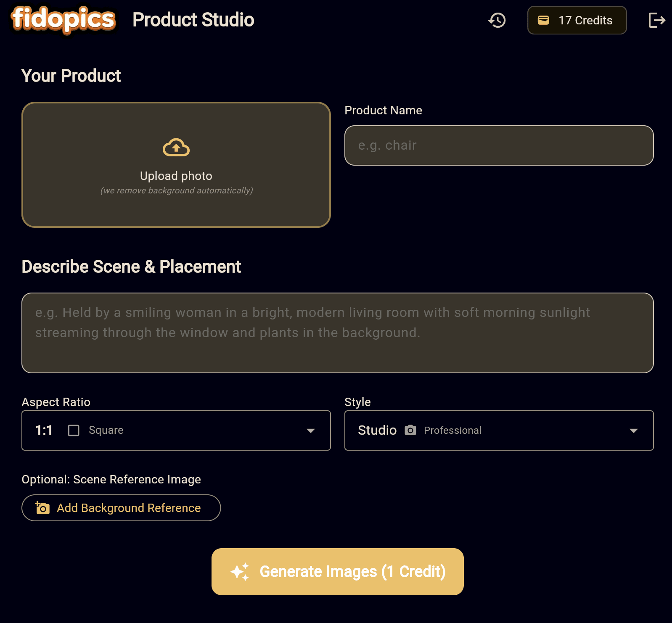Click the fidopics logo
Viewport: 672px width, 623px height.
coord(63,19)
